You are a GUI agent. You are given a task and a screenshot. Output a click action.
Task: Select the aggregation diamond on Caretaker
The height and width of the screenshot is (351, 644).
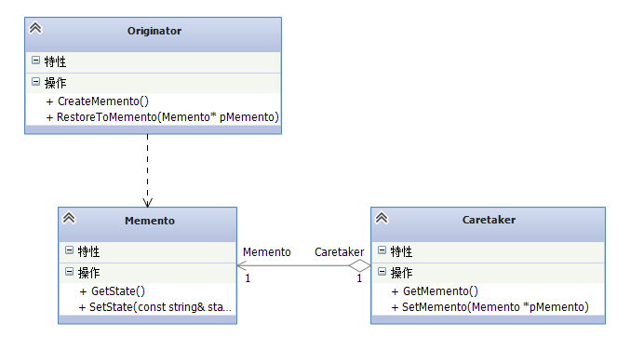tap(360, 265)
